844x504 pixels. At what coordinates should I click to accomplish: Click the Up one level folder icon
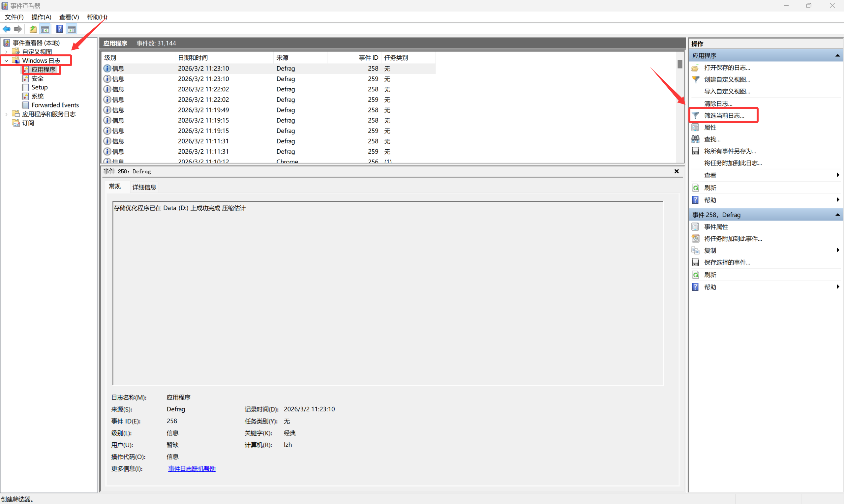(x=33, y=29)
